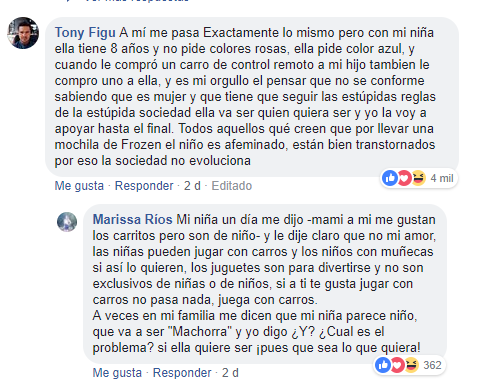This screenshot has width=489, height=389.
Task: Click the Marissa Ríos name link
Action: point(132,219)
